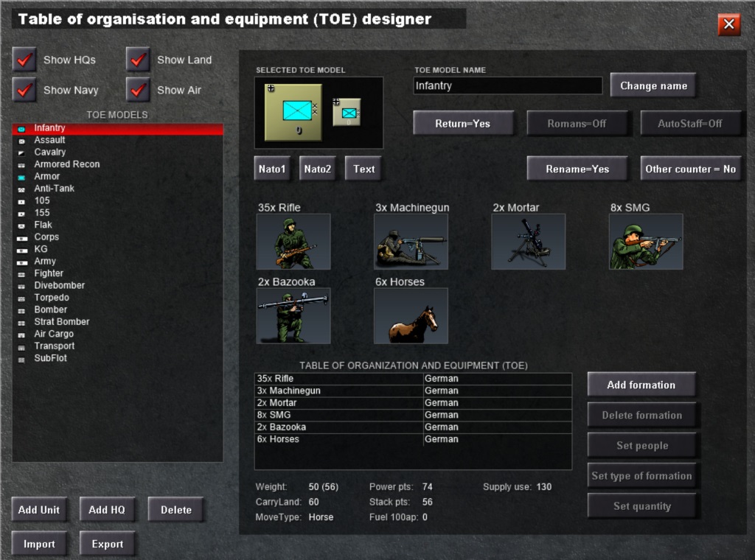Close the TOE designer window
Screen dimensions: 755x560
click(x=728, y=24)
